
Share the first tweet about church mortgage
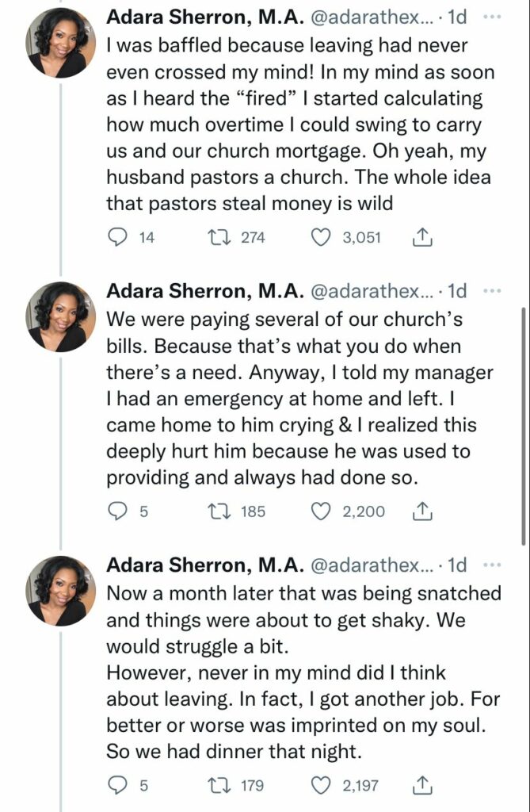(421, 238)
